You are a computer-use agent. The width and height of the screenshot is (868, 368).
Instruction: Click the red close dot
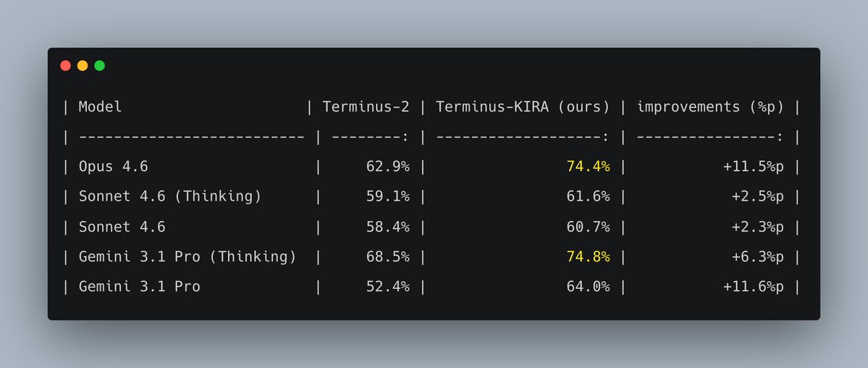[65, 66]
